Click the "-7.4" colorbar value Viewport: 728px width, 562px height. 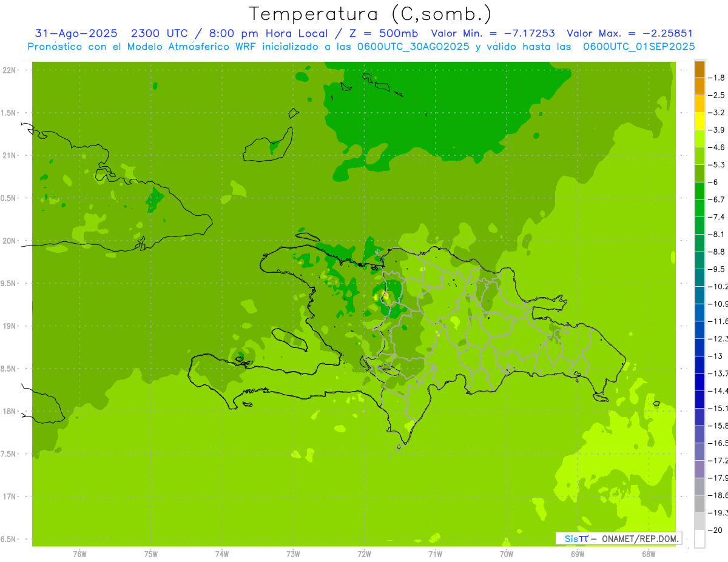pos(716,217)
